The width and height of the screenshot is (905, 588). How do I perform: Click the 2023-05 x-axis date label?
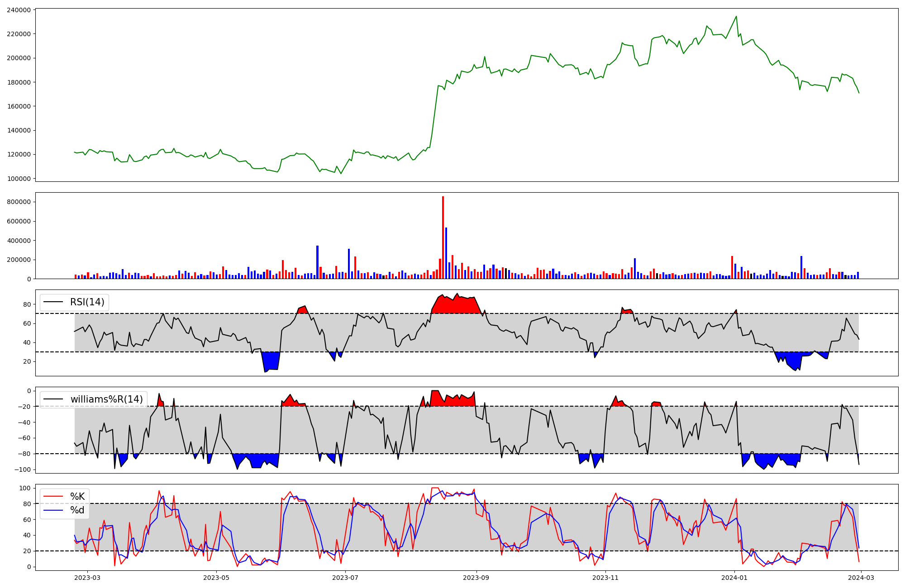216,578
